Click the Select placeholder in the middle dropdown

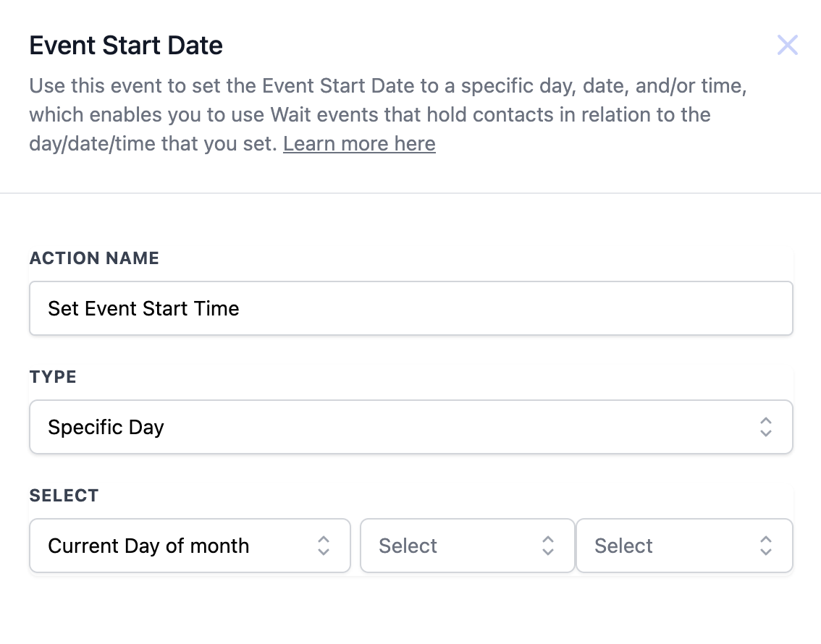pyautogui.click(x=408, y=546)
